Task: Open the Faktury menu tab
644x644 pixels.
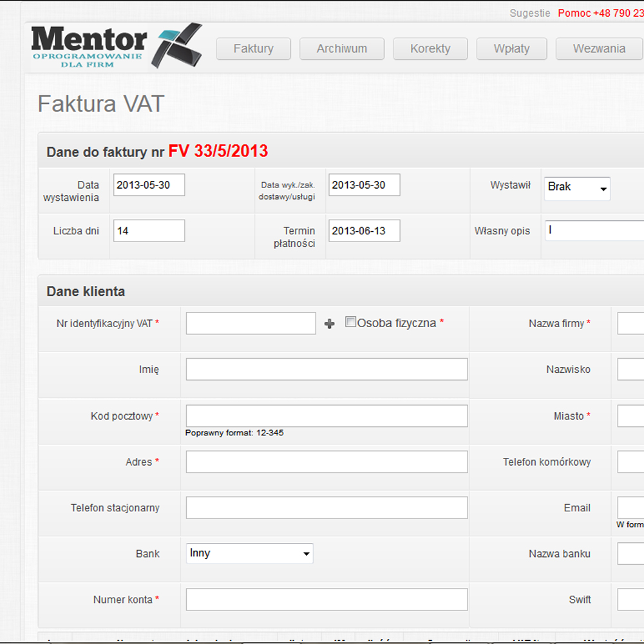Action: coord(253,49)
